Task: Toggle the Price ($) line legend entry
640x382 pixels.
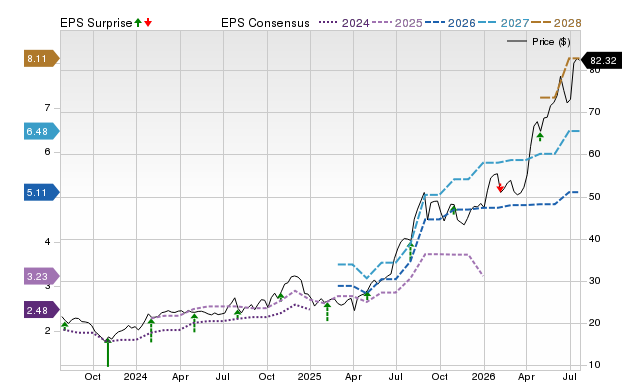Action: [539, 42]
